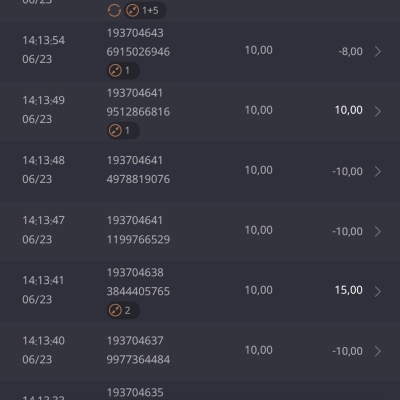Select round ID 193704643

pyautogui.click(x=135, y=33)
